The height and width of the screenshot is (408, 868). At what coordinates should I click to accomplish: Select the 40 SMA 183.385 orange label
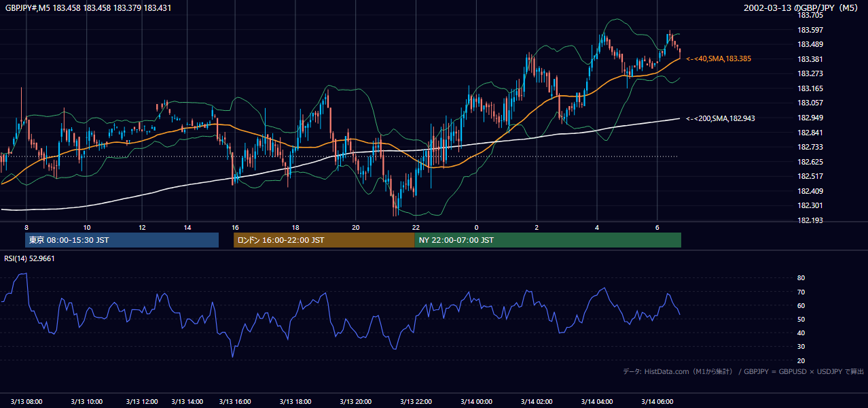click(719, 59)
